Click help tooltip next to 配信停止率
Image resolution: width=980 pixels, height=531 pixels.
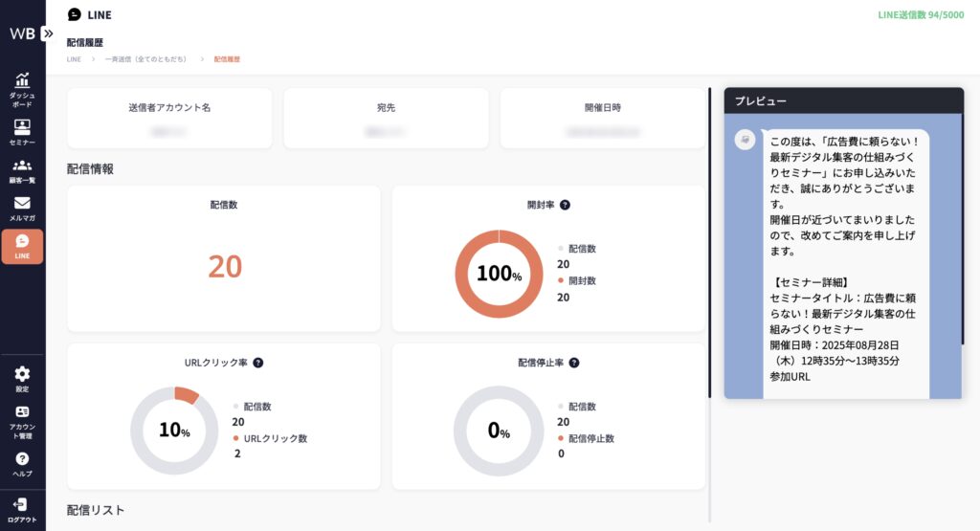point(573,363)
